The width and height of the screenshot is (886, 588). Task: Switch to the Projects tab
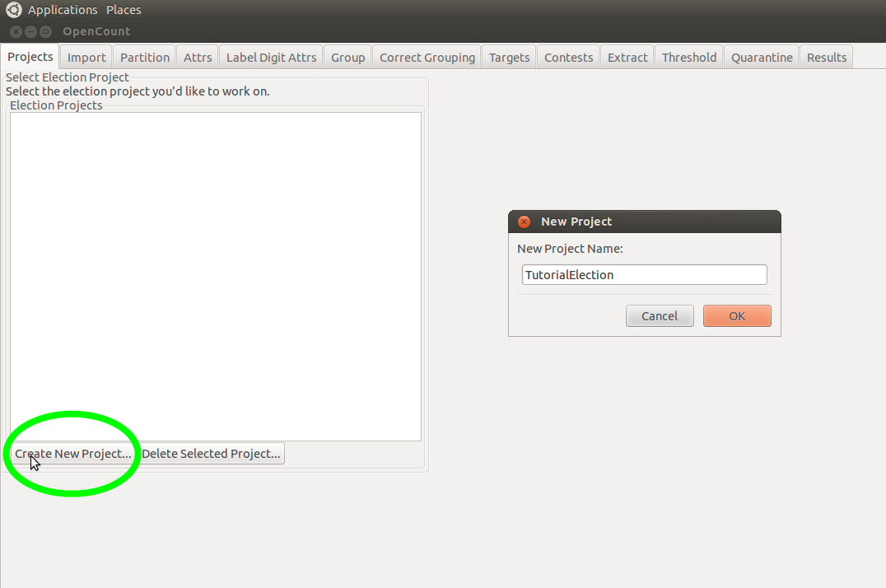(x=30, y=57)
